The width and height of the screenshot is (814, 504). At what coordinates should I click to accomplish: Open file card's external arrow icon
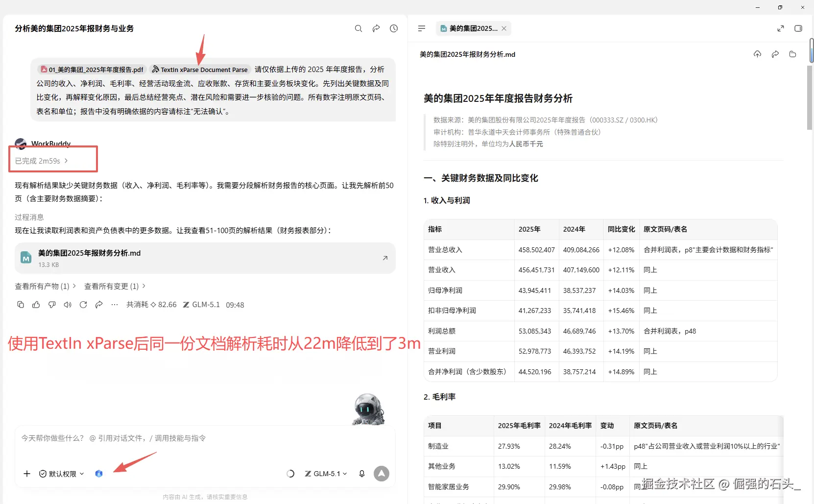(385, 258)
